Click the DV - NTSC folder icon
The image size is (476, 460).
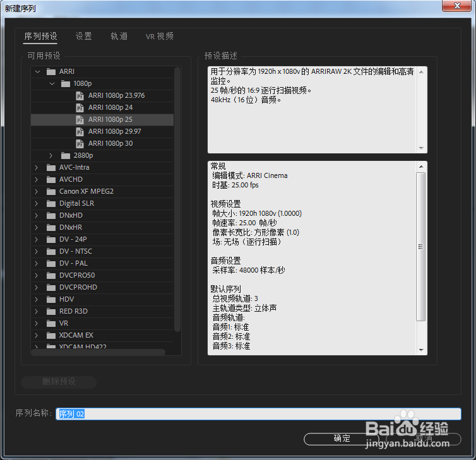point(51,252)
